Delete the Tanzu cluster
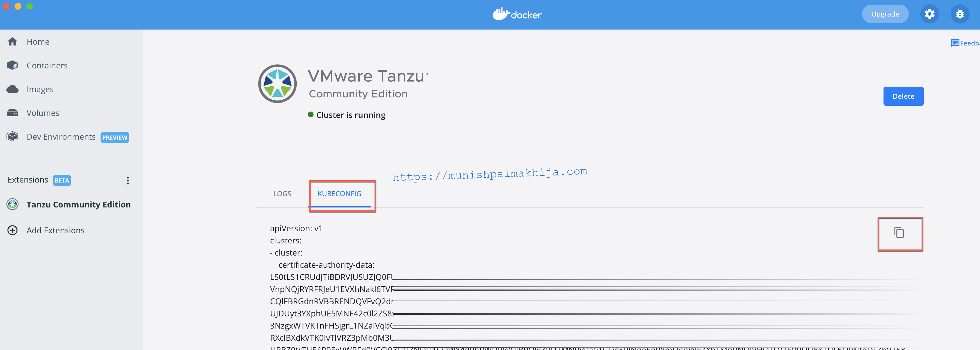 [903, 96]
